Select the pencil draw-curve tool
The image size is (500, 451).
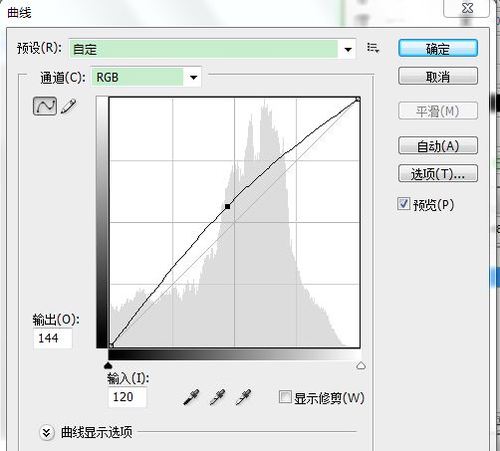[69, 107]
